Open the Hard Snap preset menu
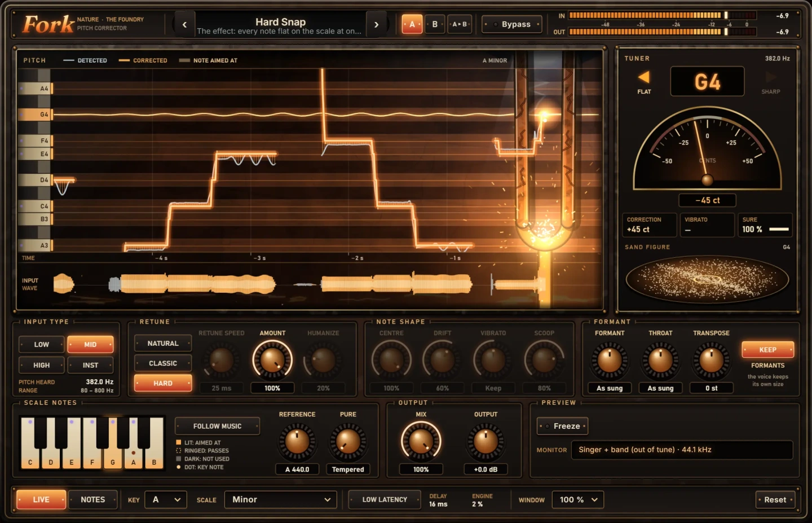The width and height of the screenshot is (812, 523). pos(280,24)
